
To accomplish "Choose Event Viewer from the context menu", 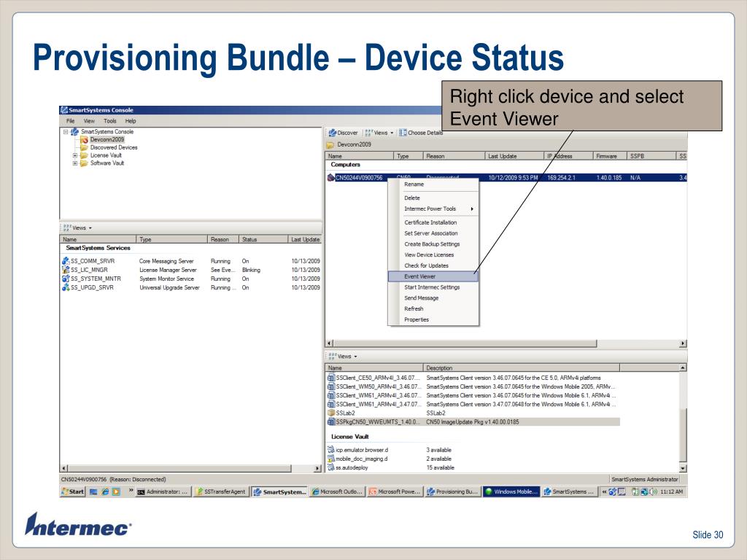I will [433, 276].
